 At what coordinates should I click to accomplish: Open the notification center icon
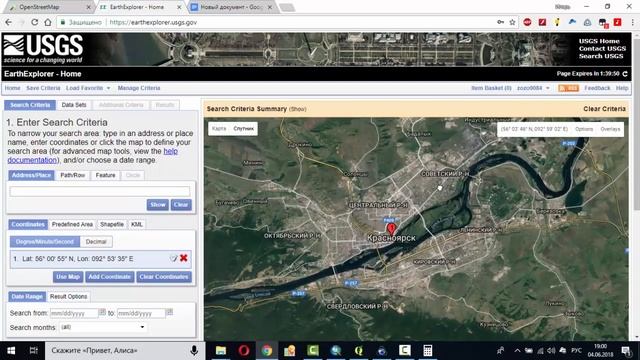(626, 351)
